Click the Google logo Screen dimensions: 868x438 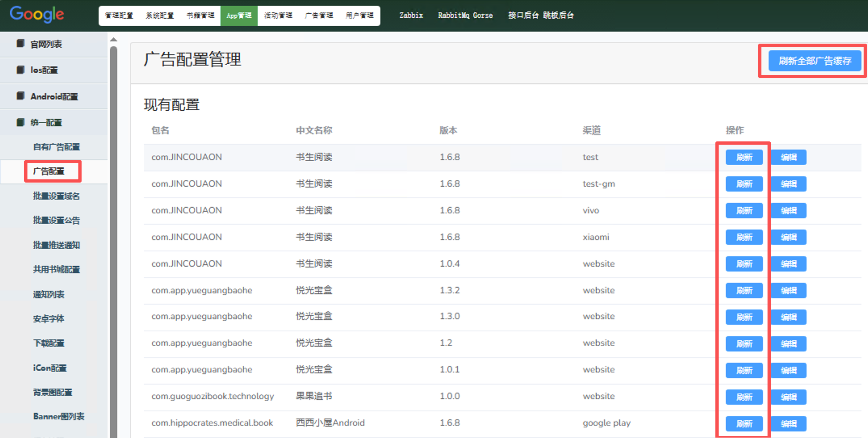coord(37,15)
